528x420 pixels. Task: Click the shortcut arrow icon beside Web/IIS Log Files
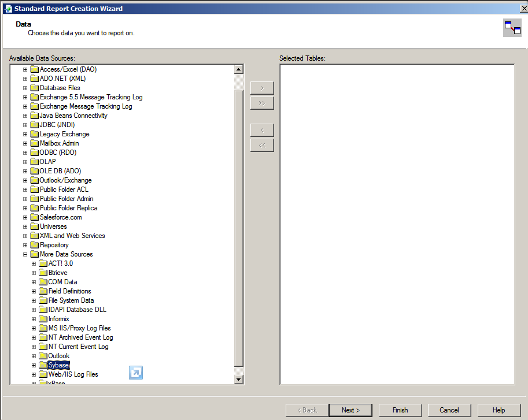point(136,373)
